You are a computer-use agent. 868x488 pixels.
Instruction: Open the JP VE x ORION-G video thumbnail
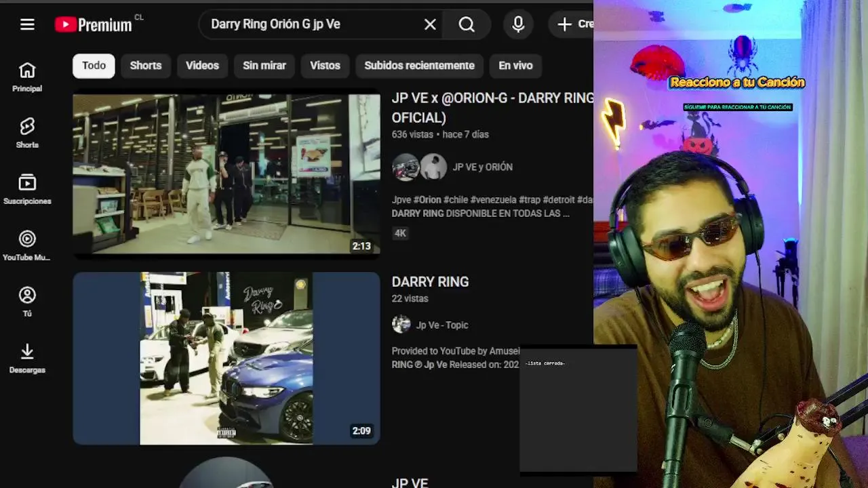pyautogui.click(x=226, y=174)
